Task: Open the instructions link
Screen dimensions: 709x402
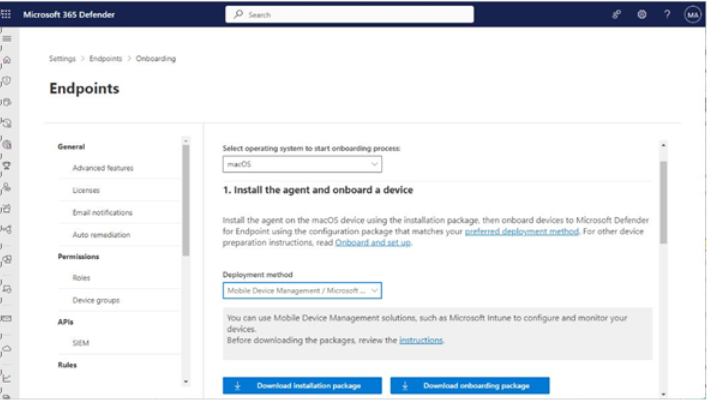Action: 421,341
